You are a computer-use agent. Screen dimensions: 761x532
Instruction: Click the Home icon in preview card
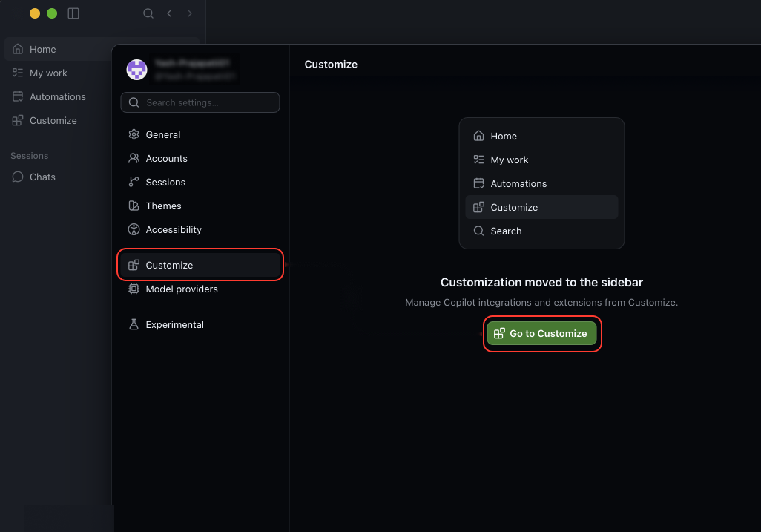coord(478,136)
